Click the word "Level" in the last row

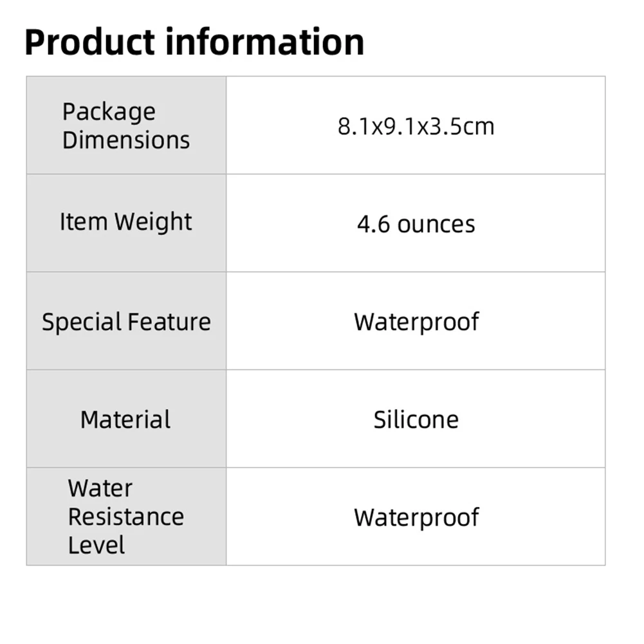click(x=97, y=545)
